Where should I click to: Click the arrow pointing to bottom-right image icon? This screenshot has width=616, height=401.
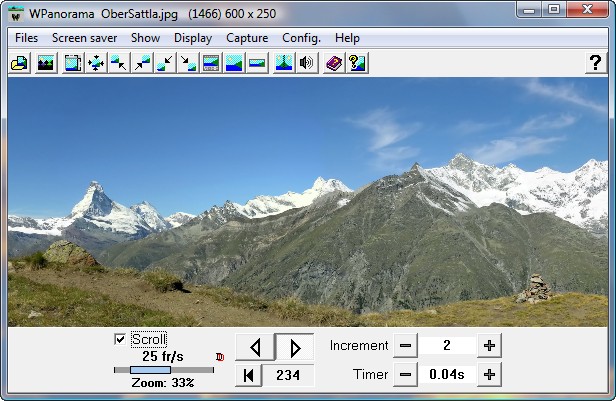coord(188,63)
